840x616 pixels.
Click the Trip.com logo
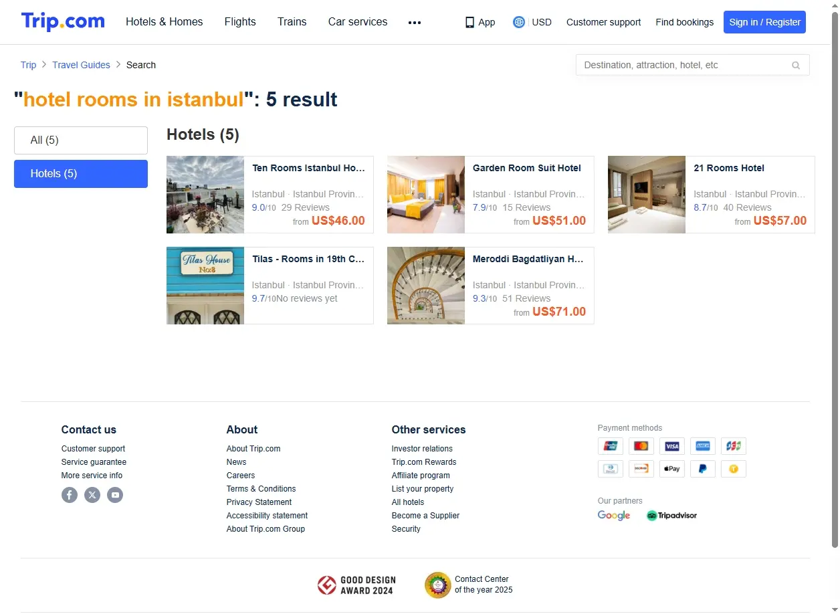click(63, 21)
